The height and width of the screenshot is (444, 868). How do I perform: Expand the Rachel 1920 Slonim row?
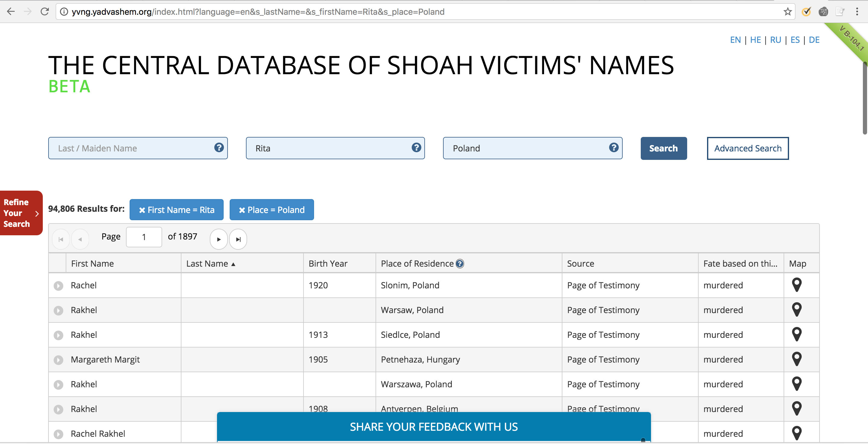click(x=58, y=286)
